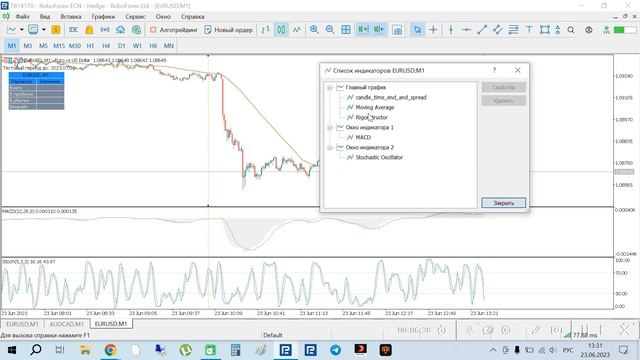Switch to the first EURUSD,M1 chart tab
The height and width of the screenshot is (360, 640).
[22, 324]
